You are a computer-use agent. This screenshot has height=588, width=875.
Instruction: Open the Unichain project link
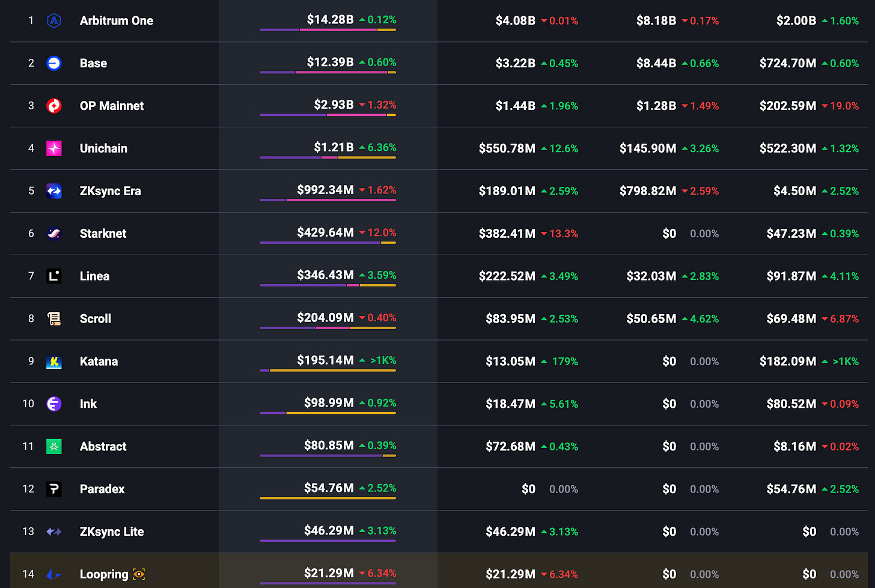[x=103, y=148]
